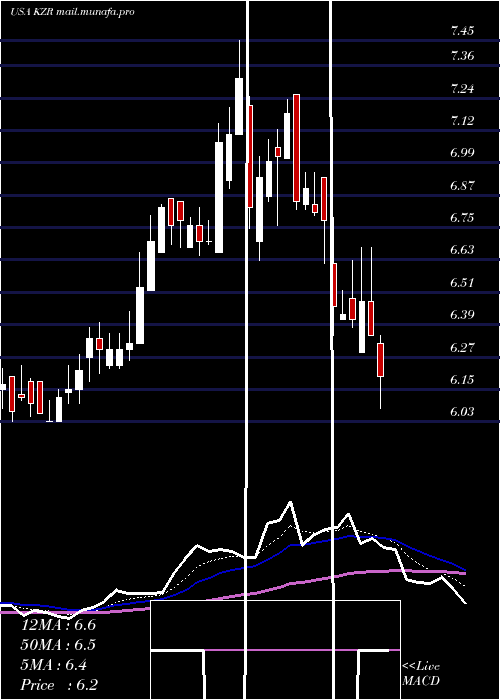Click the 6.03 price axis label

(462, 412)
